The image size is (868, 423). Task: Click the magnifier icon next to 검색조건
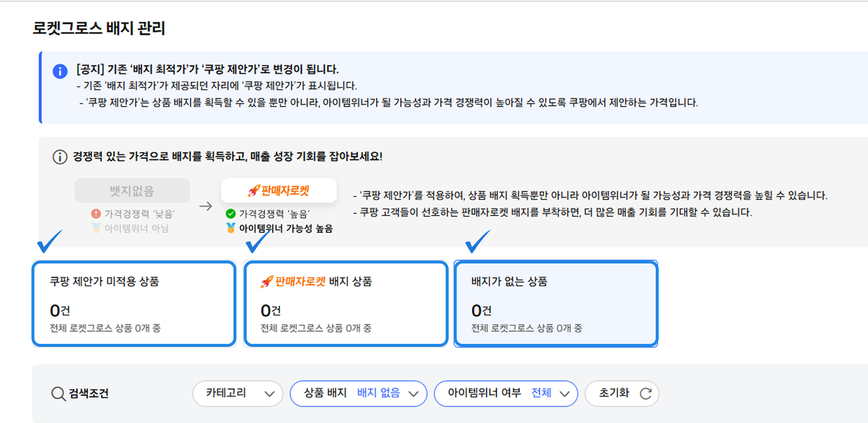click(57, 393)
